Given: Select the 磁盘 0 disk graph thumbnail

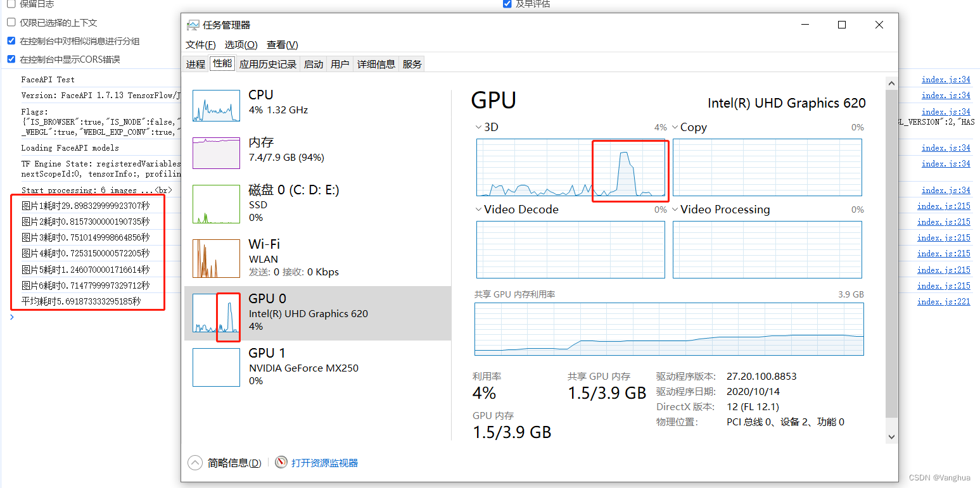Looking at the screenshot, I should pos(216,204).
